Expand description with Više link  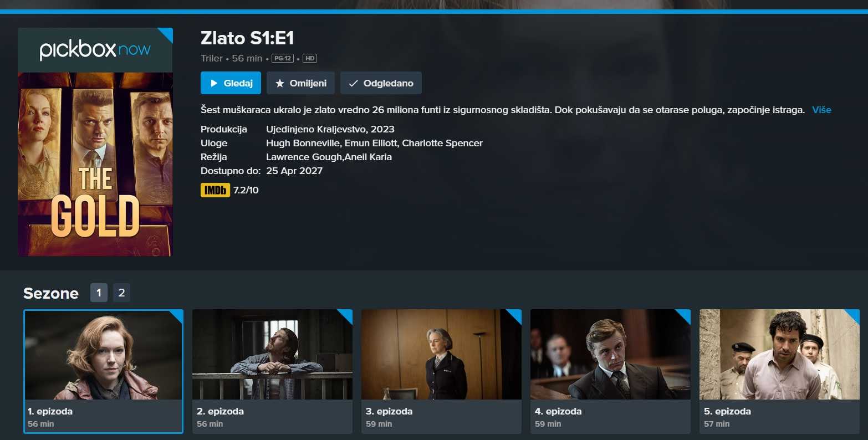(821, 110)
